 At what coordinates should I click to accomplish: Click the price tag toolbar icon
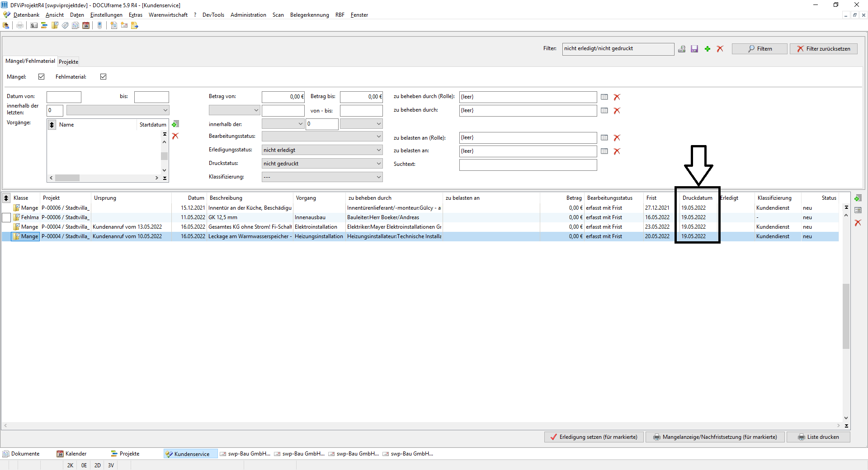[x=65, y=25]
